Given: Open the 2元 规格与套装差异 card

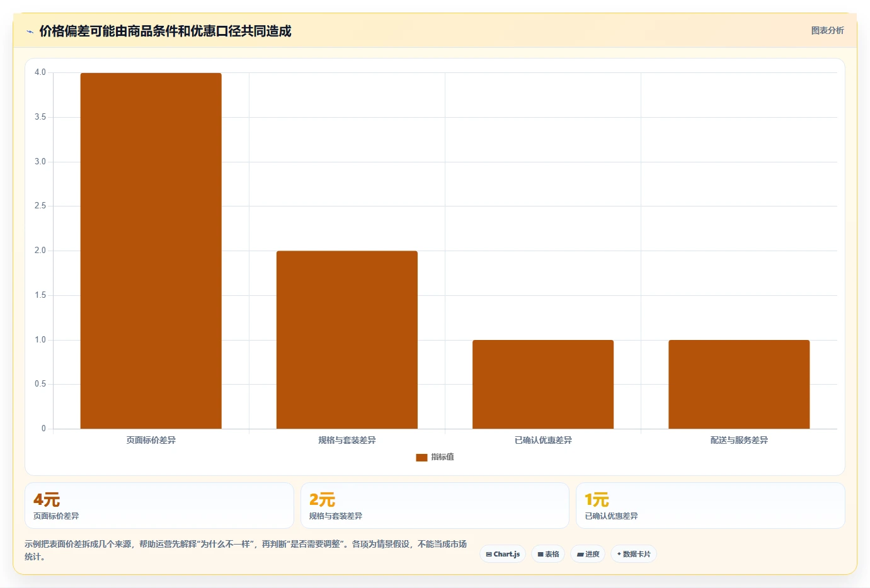Looking at the screenshot, I should (435, 506).
